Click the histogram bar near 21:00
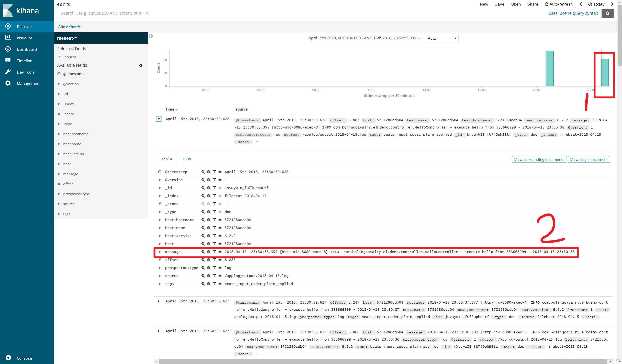Image resolution: width=622 pixels, height=364 pixels. pyautogui.click(x=549, y=69)
